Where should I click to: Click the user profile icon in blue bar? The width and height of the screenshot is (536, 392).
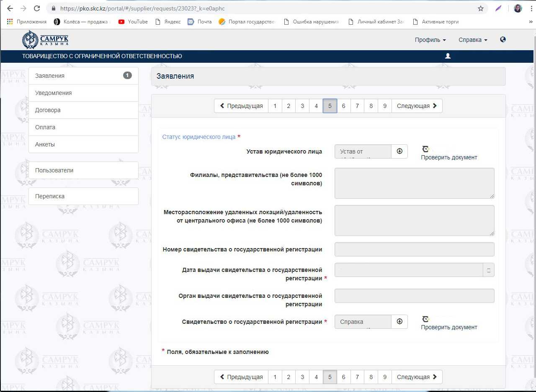tap(448, 56)
